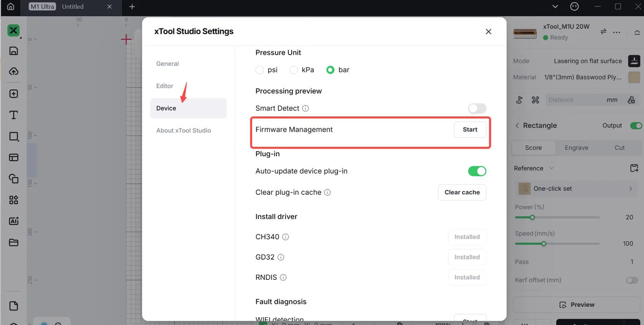Open the One-click set chevron
Screen dimensions: 644x325
[631, 189]
